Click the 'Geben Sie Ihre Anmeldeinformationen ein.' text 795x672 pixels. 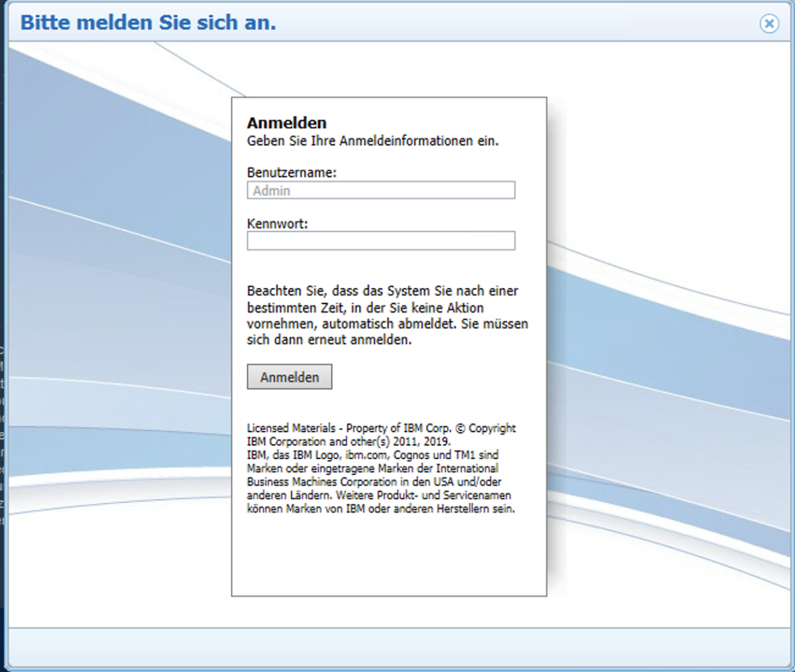point(373,141)
